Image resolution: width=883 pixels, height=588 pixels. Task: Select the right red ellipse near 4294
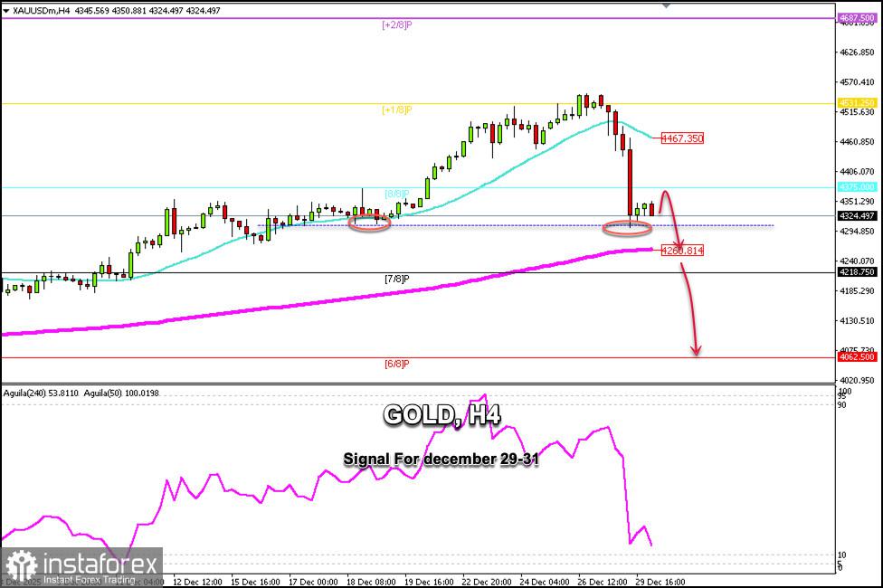[627, 228]
